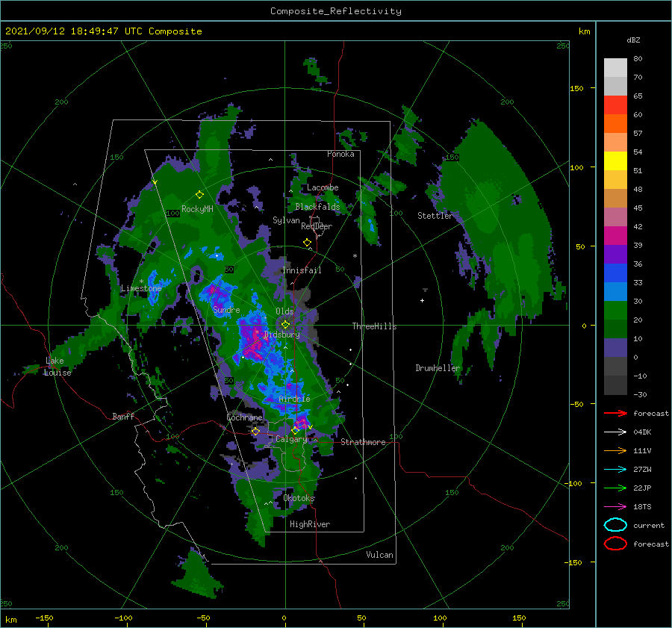Click the Stettler city label

(x=435, y=216)
